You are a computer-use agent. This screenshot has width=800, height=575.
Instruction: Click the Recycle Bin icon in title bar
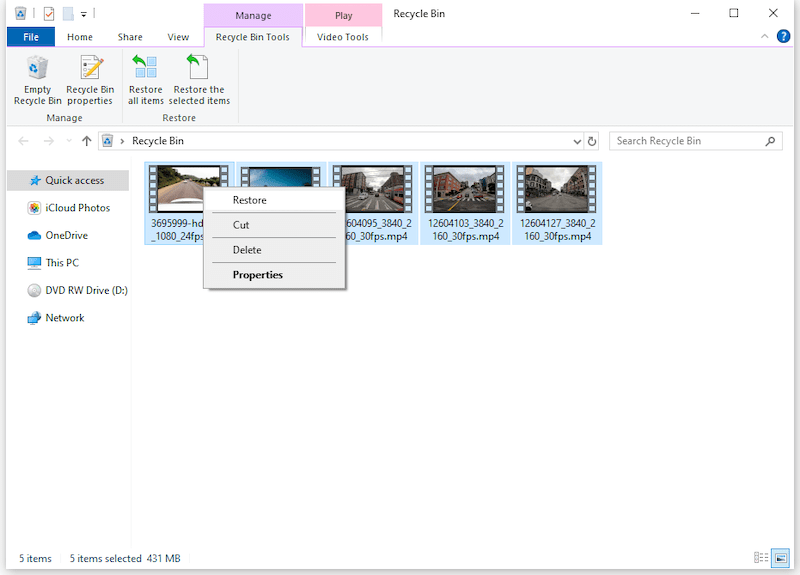pos(20,14)
